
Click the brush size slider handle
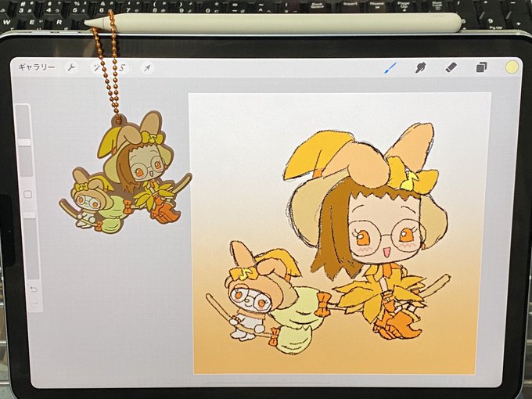click(24, 142)
